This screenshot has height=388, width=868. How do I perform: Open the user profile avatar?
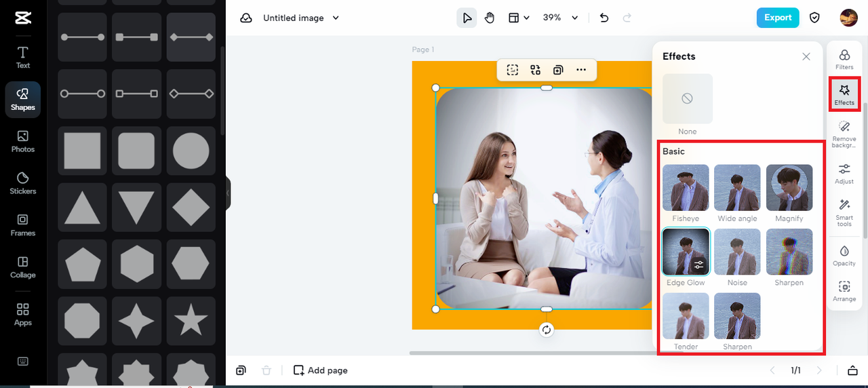[x=848, y=18]
